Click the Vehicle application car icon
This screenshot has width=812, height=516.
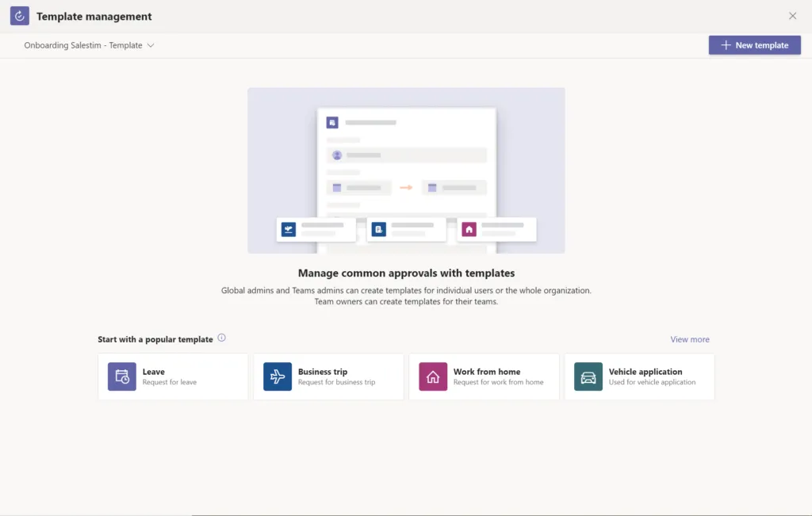tap(588, 376)
